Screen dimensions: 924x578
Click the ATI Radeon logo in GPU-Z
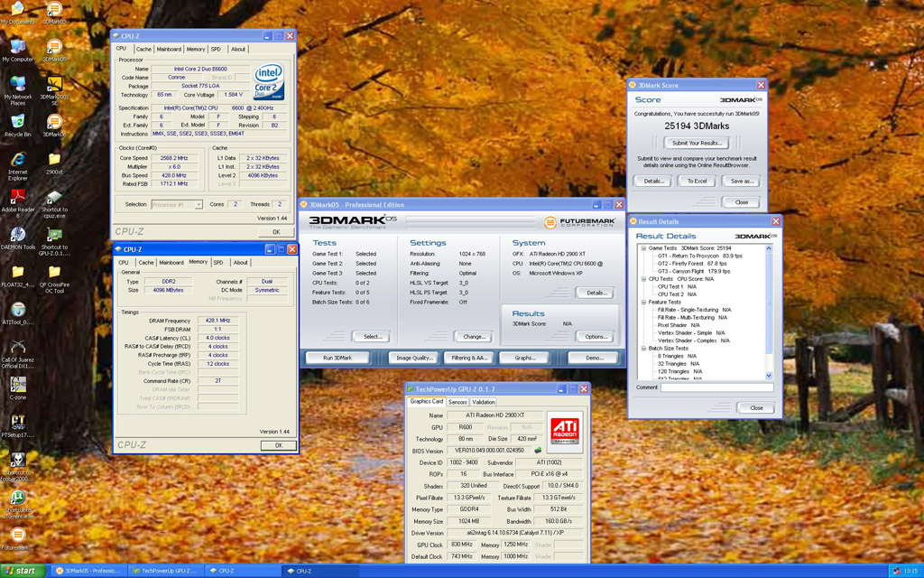[565, 431]
